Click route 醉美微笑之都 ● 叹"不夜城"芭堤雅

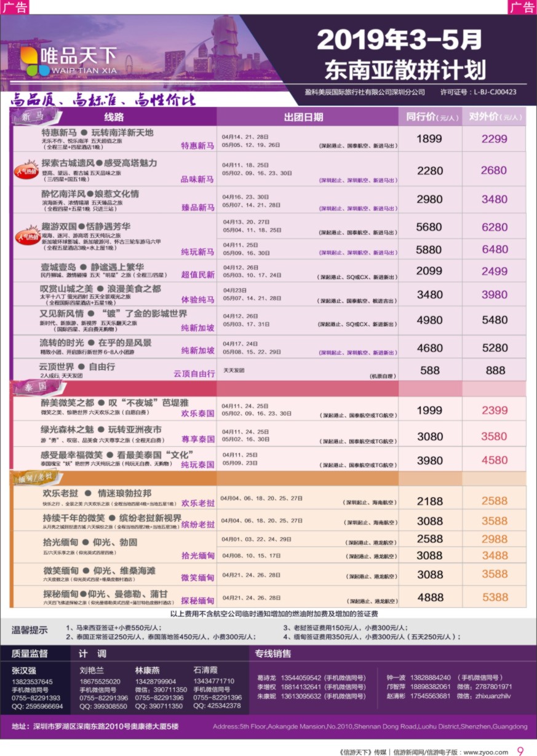coord(114,402)
